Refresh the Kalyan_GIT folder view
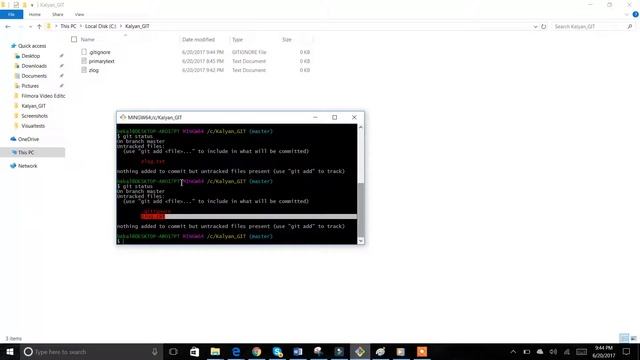640x360 pixels. click(543, 27)
